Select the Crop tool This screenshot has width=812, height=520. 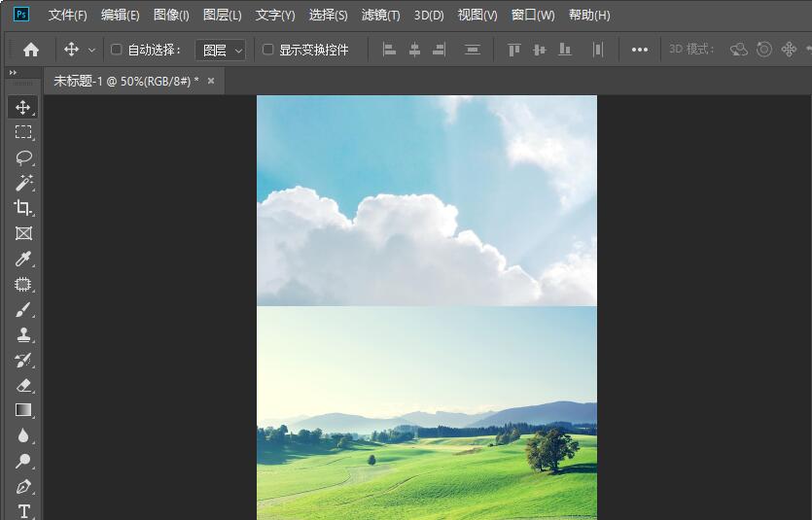(x=22, y=208)
